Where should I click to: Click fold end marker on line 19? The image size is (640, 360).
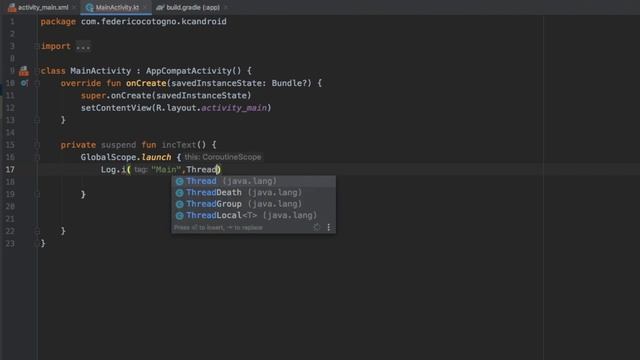(37, 194)
